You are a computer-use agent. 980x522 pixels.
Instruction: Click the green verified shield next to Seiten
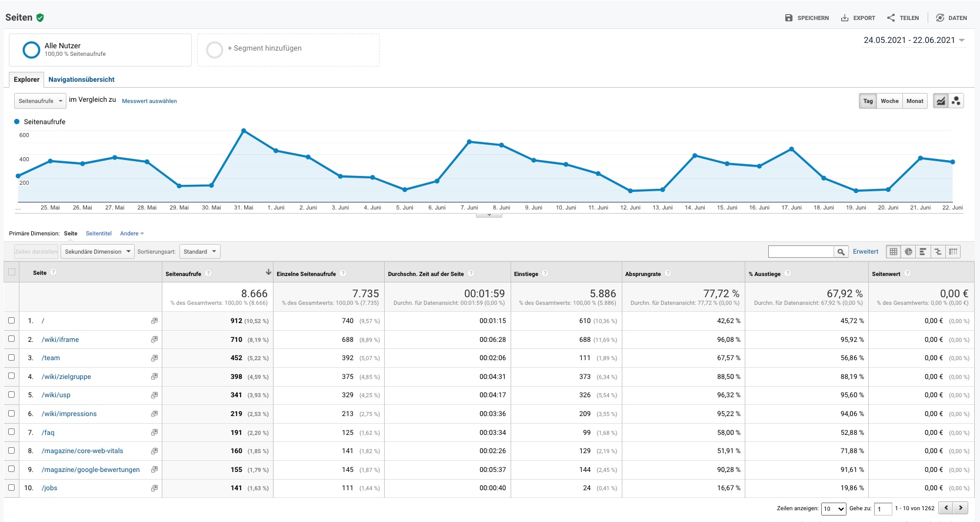(40, 18)
